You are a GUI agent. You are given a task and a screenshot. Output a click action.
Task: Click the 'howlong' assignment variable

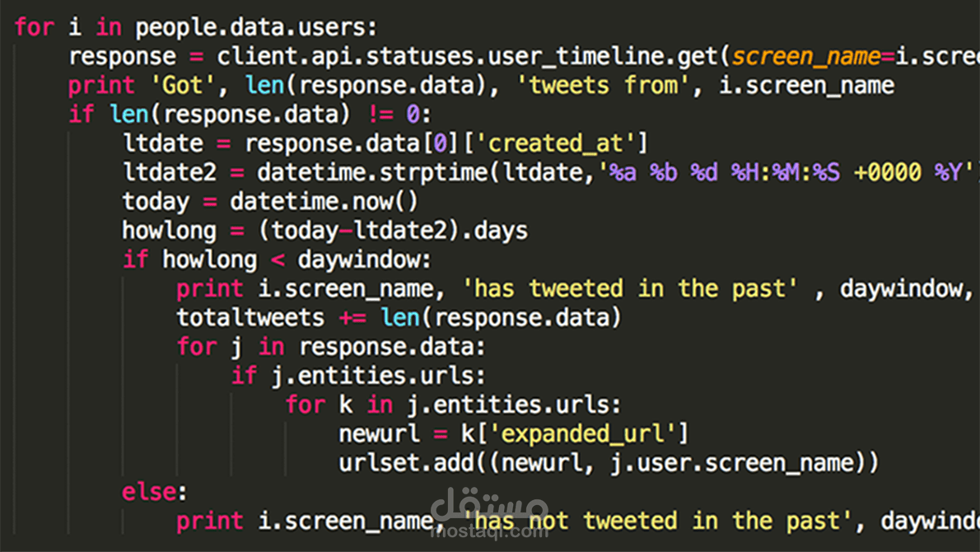coord(170,231)
